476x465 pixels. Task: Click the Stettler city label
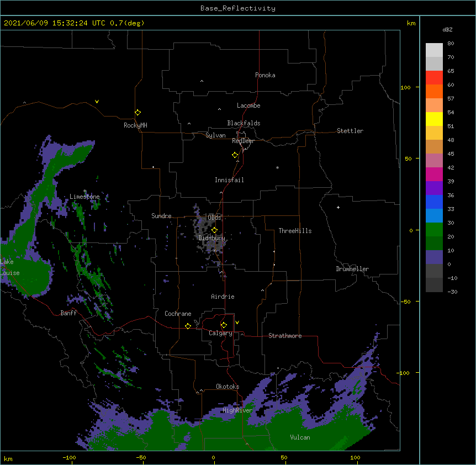350,131
